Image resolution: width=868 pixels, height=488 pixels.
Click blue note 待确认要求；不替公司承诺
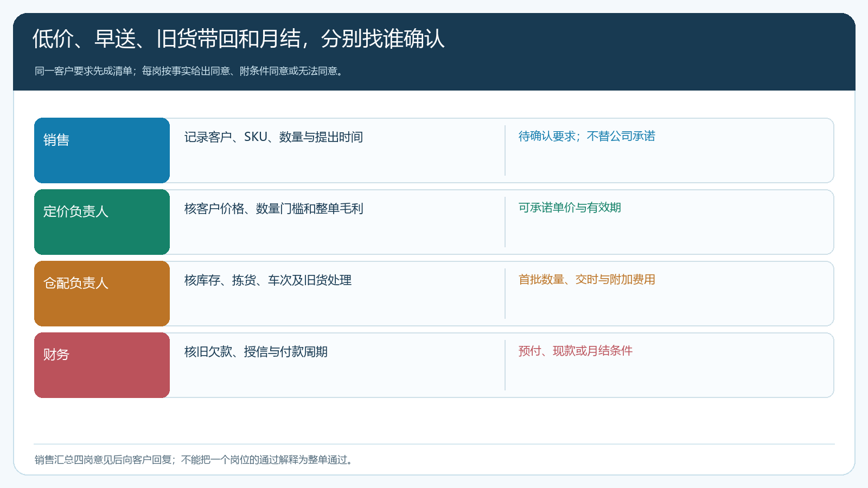click(587, 136)
